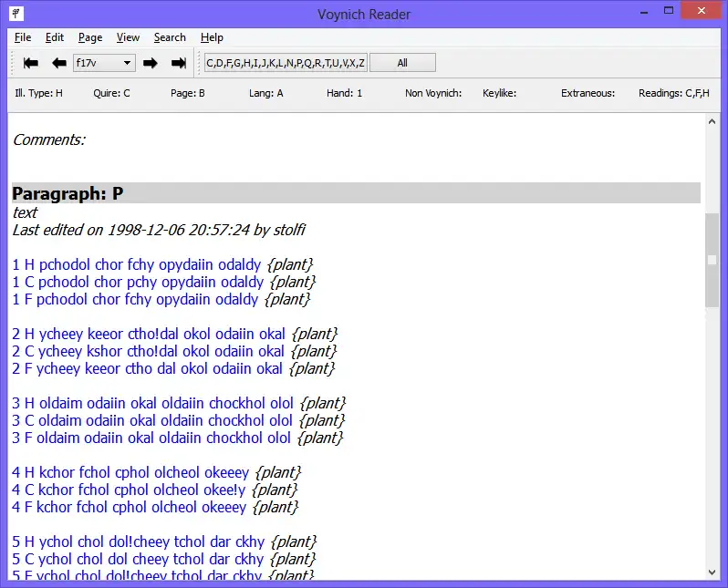The image size is (728, 588).
Task: Click the scroll up arrow
Action: point(712,121)
